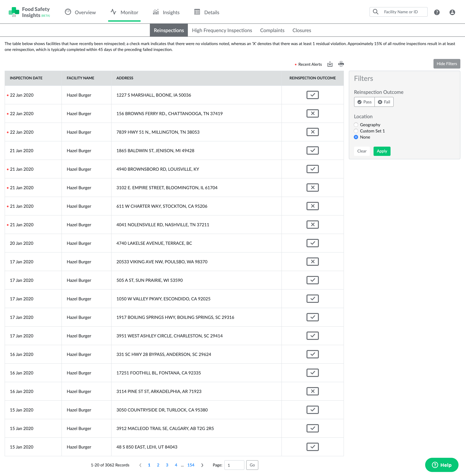Click checkmark outcome icon for Boone, IA row

click(x=312, y=95)
